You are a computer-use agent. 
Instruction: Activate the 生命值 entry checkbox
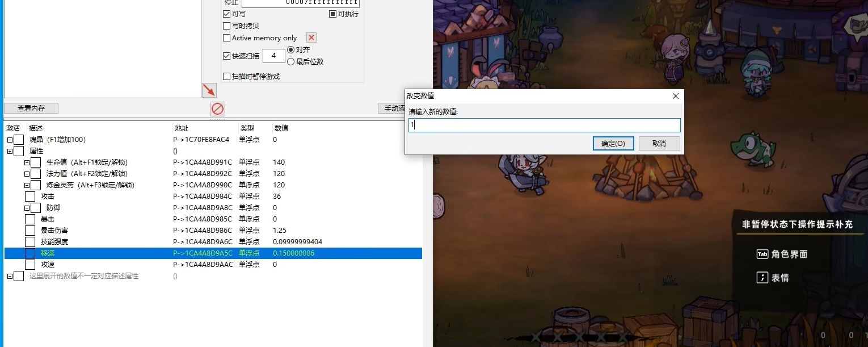[36, 162]
